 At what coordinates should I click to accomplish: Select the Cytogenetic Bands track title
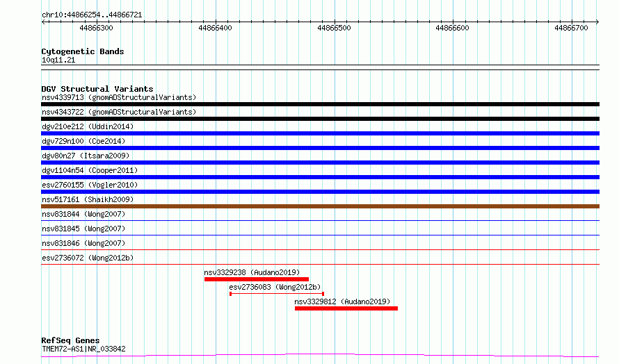[83, 51]
